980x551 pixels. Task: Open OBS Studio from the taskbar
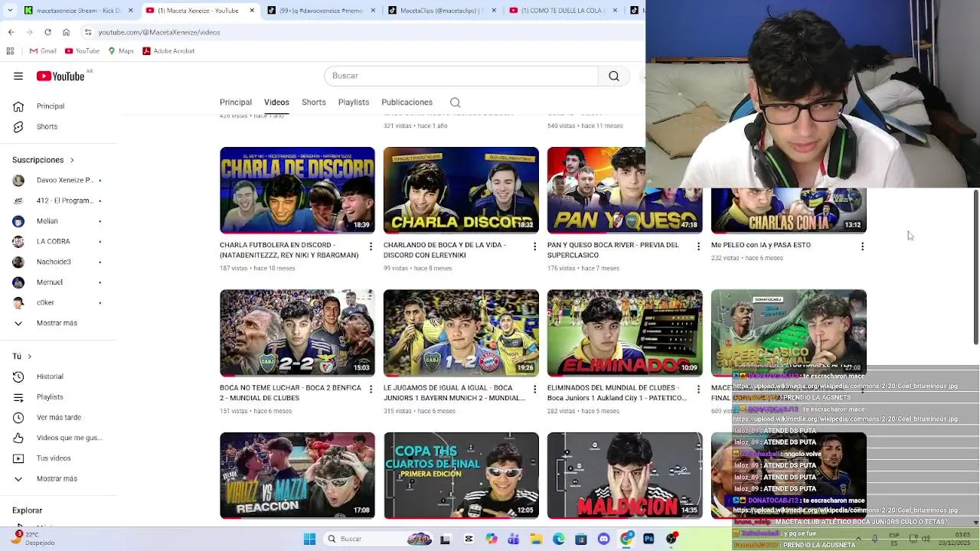click(671, 539)
